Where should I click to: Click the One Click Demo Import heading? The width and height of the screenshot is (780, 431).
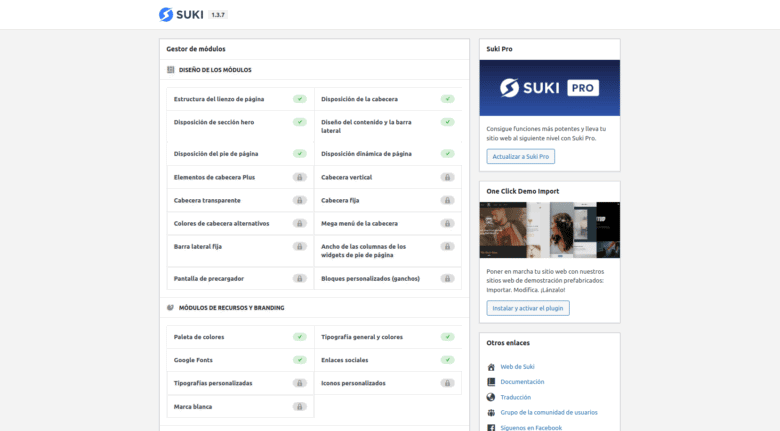[523, 191]
